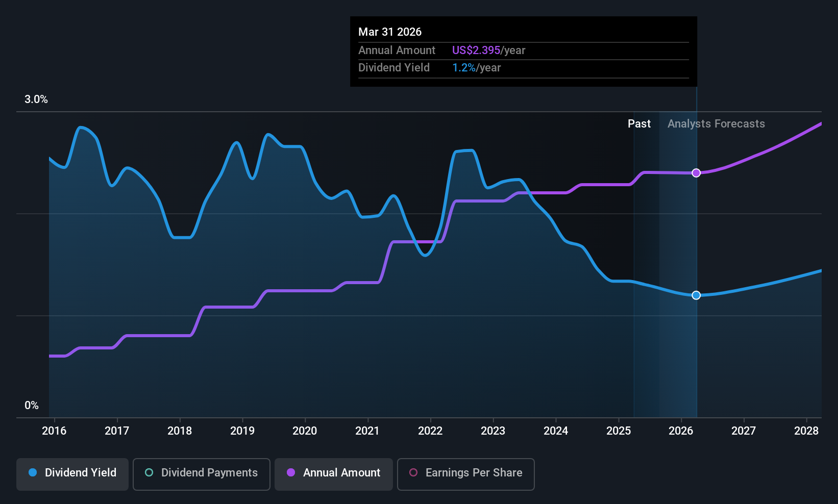Click the 2025 x-axis label
The height and width of the screenshot is (504, 838).
[619, 431]
